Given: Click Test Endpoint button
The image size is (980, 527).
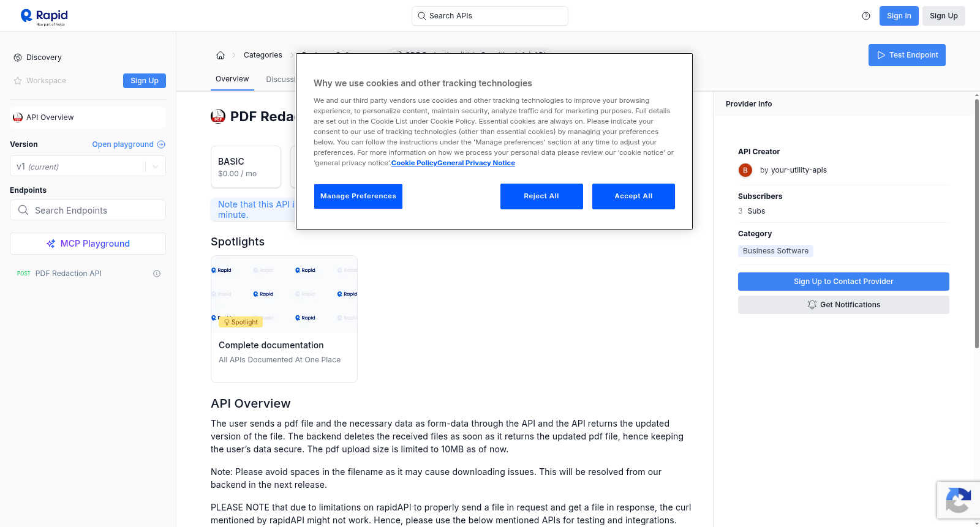Looking at the screenshot, I should [907, 55].
